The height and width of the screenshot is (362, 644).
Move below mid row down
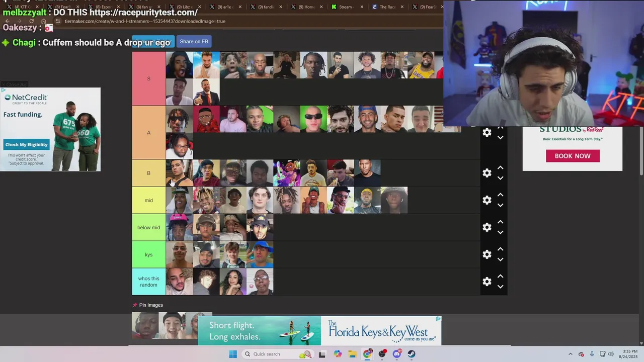tap(500, 232)
